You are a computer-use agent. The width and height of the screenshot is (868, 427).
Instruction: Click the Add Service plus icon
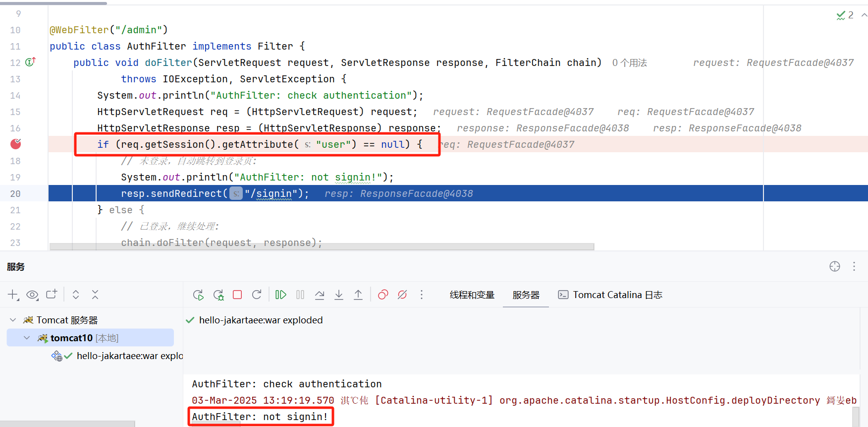click(x=13, y=295)
